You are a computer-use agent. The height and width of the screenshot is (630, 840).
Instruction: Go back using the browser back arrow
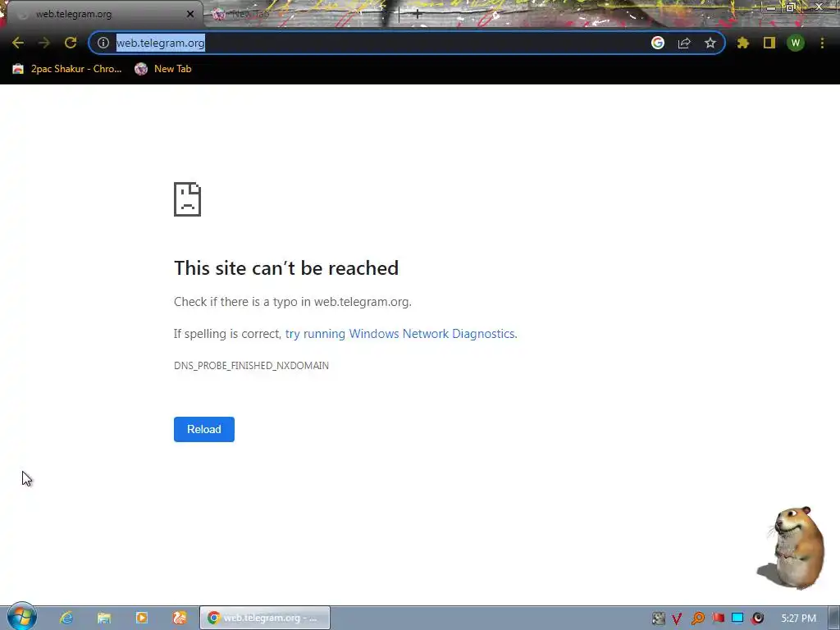click(x=18, y=43)
